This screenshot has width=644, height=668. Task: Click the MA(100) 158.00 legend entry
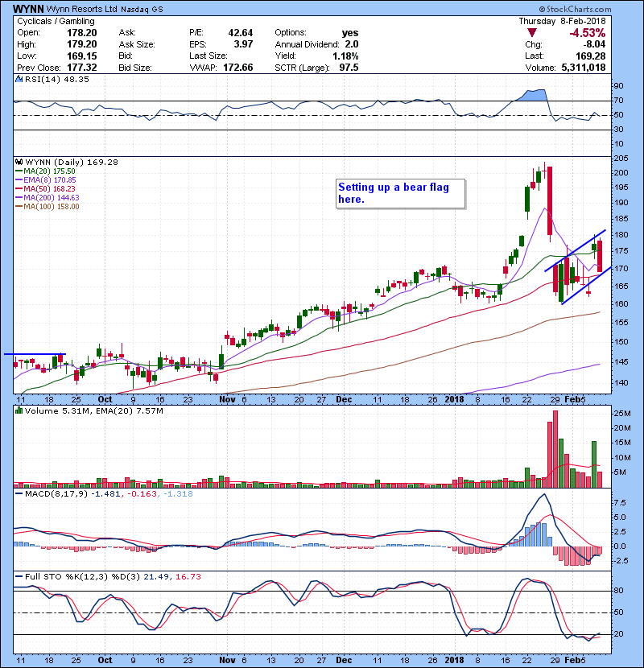(47, 207)
